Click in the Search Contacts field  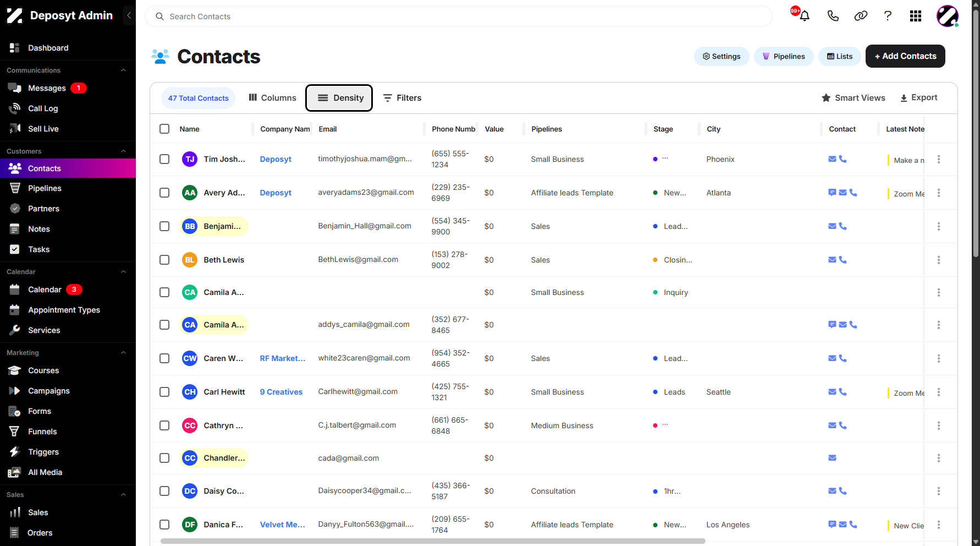click(x=458, y=17)
